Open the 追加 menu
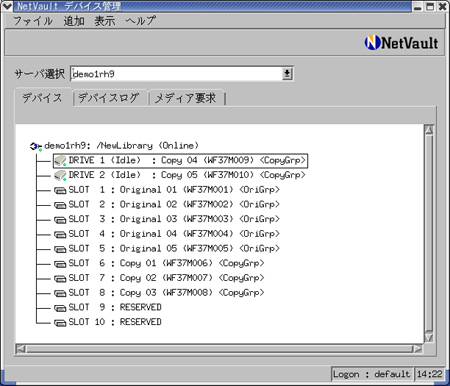The width and height of the screenshot is (450, 386). click(74, 21)
